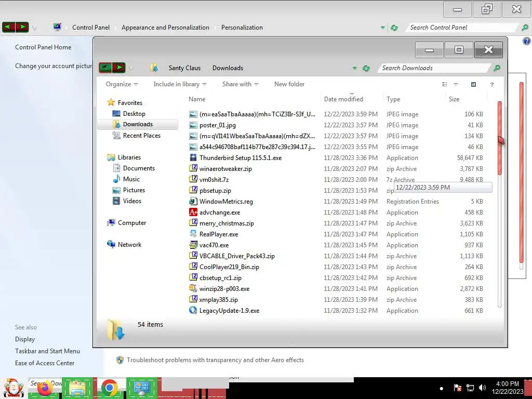Open Display link under See also
Screen dimensions: 532x399
(x=25, y=339)
